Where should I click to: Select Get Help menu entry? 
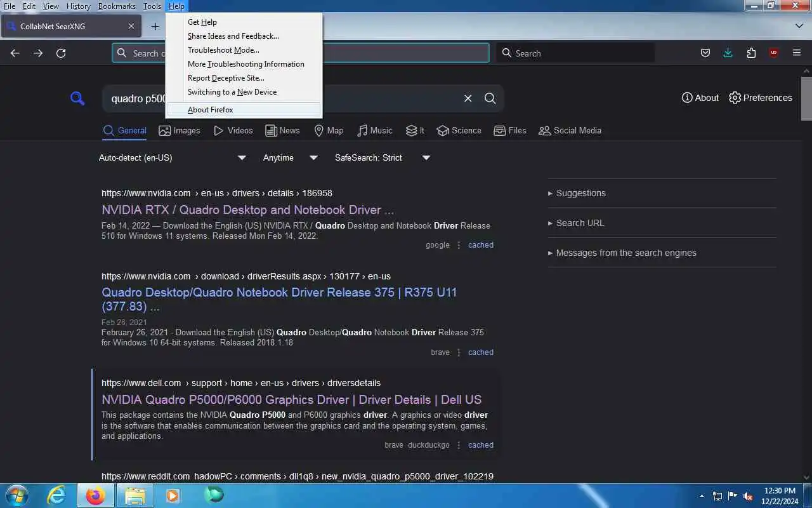tap(244, 22)
